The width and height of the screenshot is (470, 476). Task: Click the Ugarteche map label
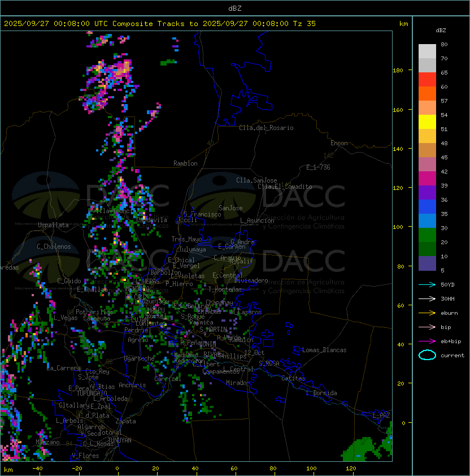coord(140,358)
